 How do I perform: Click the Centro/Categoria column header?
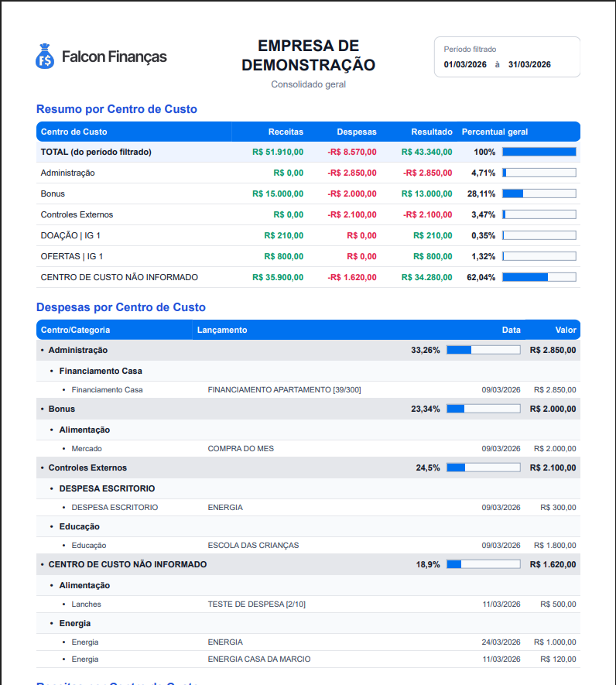coord(75,331)
